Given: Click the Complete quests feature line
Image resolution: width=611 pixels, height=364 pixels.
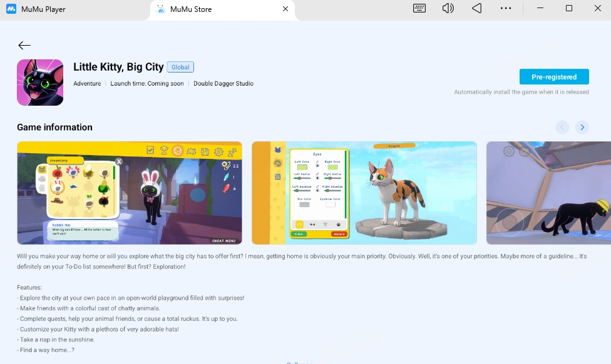Looking at the screenshot, I should pos(128,318).
